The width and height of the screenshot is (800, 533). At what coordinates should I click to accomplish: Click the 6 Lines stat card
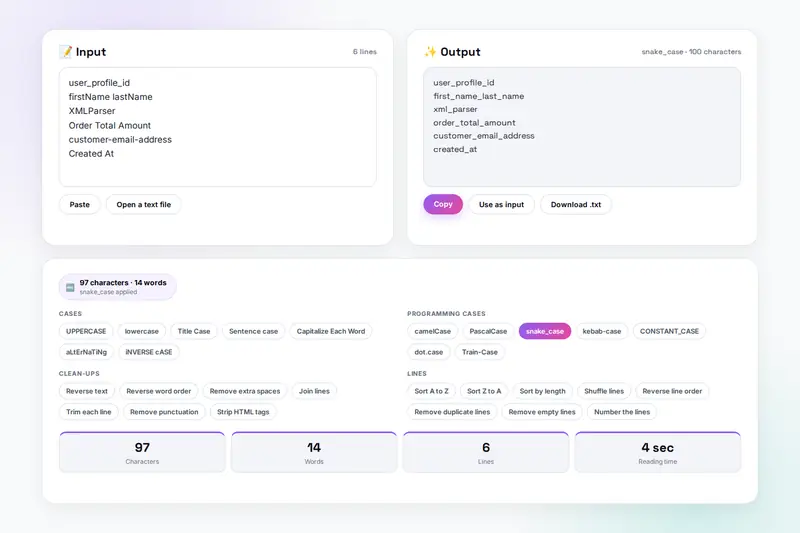[486, 452]
